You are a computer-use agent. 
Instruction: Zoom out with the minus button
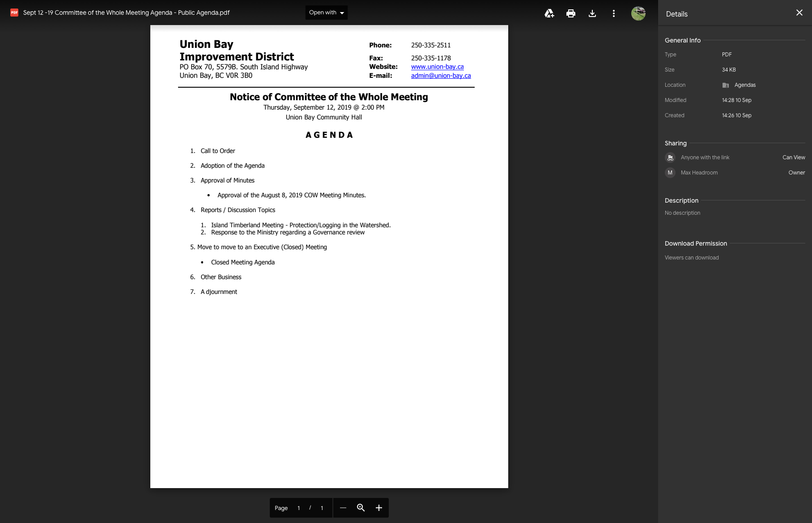pyautogui.click(x=343, y=508)
